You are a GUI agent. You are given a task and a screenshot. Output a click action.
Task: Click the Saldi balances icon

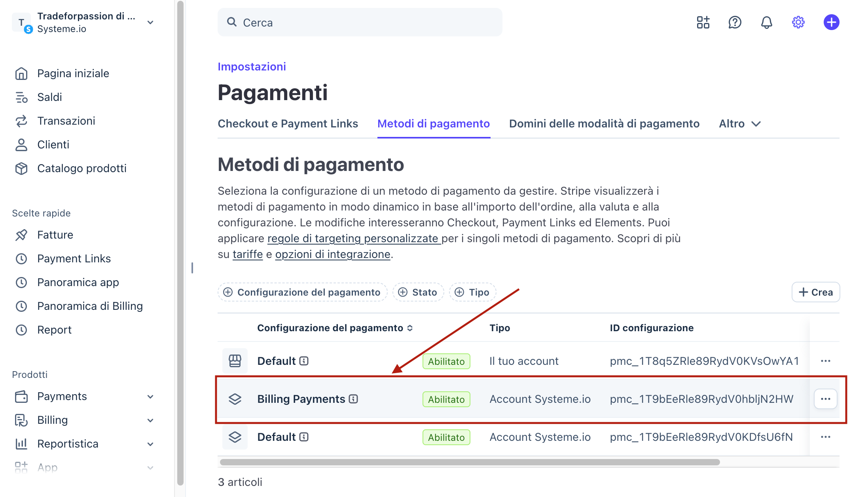(x=21, y=97)
